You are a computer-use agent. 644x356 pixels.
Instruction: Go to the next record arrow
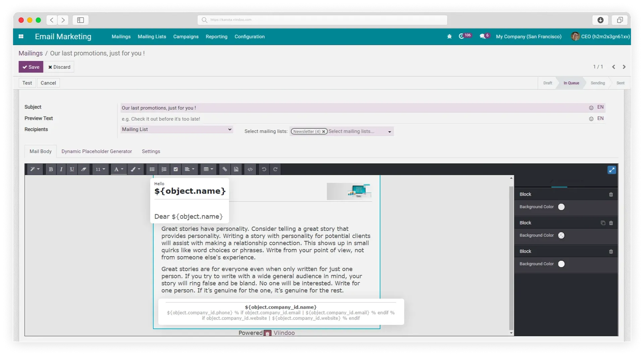[624, 67]
